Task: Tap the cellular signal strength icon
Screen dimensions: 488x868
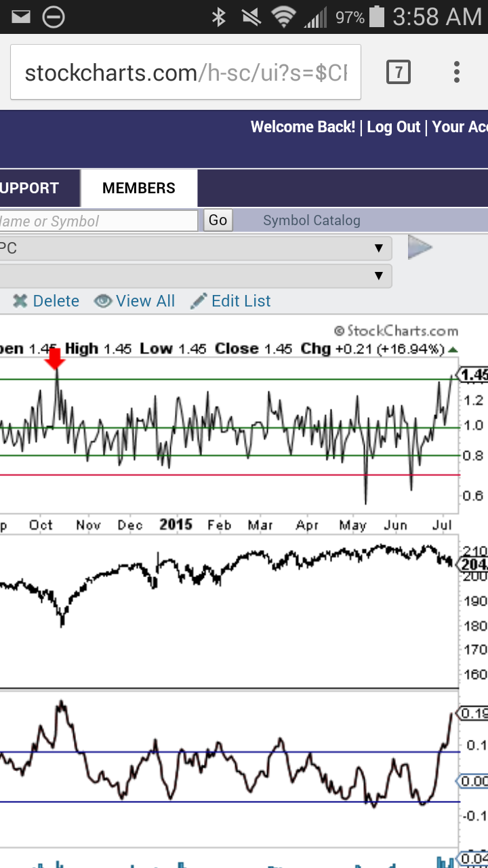Action: pyautogui.click(x=315, y=17)
